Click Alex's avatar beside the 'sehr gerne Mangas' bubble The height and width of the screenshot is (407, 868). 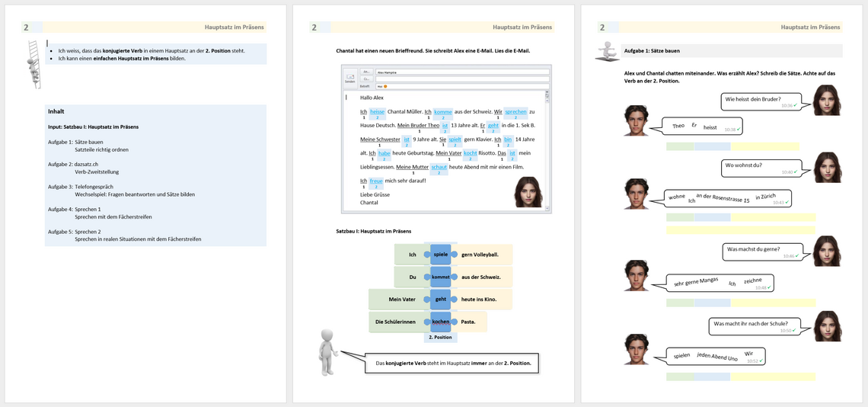637,275
